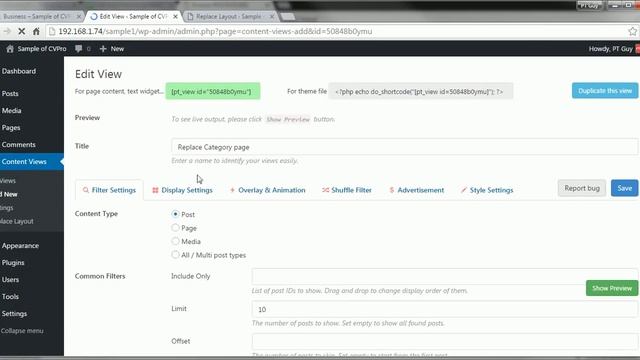The image size is (640, 360).
Task: Select the pt_view shortcode box
Action: (213, 91)
